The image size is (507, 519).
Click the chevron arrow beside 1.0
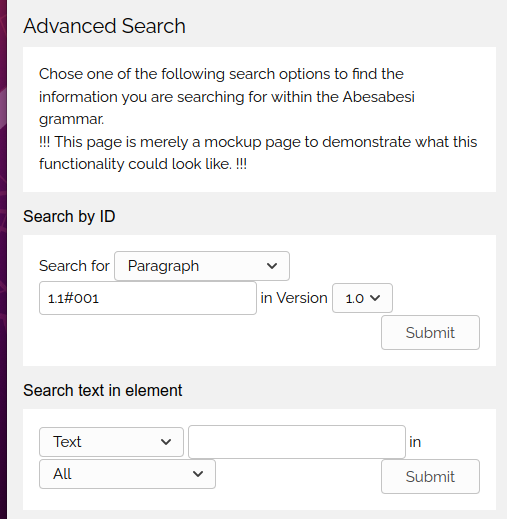click(x=375, y=298)
